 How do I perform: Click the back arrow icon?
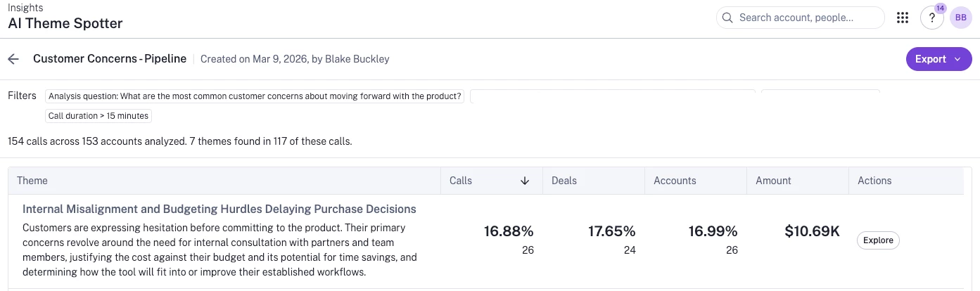(x=13, y=59)
